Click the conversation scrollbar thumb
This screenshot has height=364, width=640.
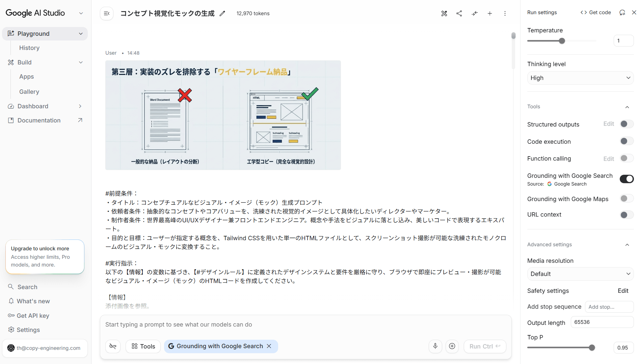coord(513,36)
